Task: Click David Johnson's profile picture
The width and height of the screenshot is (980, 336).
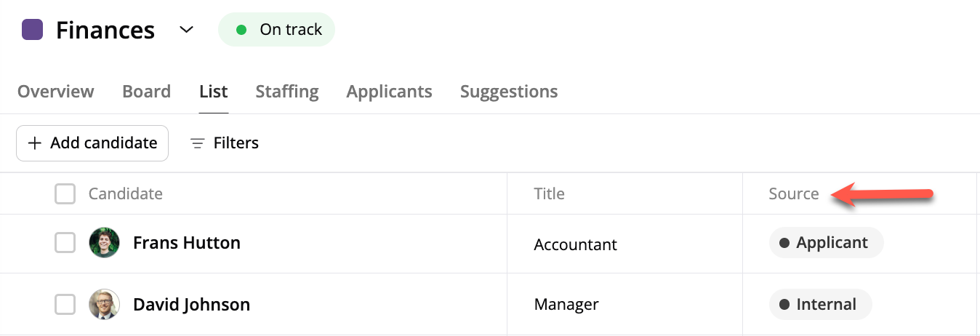Action: click(104, 304)
